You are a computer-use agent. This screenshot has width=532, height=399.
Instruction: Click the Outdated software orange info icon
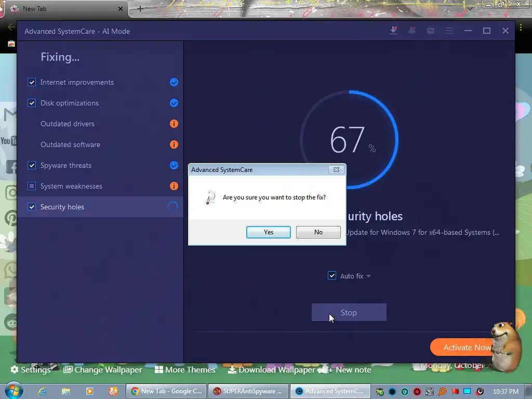point(174,144)
